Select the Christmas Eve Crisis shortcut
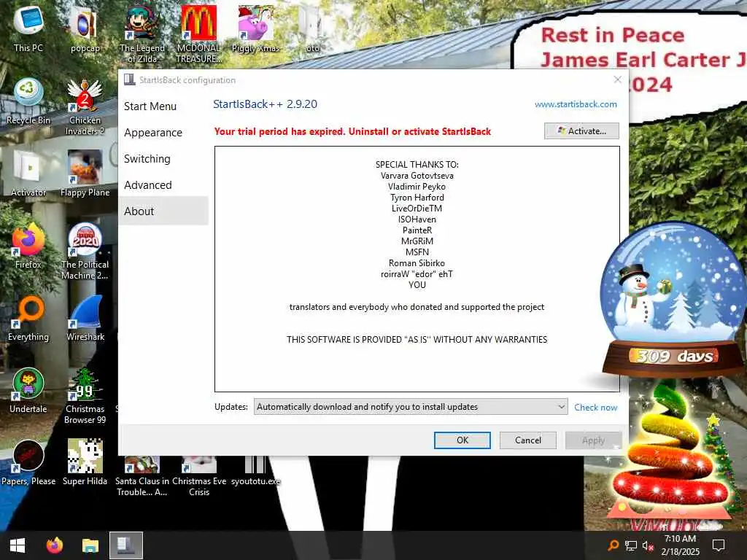The image size is (747, 560). click(198, 477)
